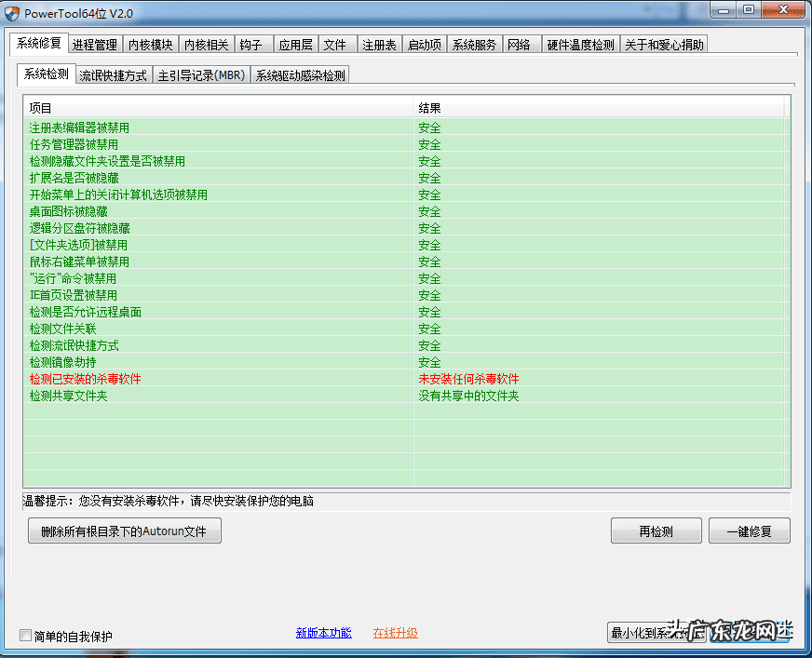
Task: Open the 关于和爱心捐助 tab
Action: tap(667, 44)
